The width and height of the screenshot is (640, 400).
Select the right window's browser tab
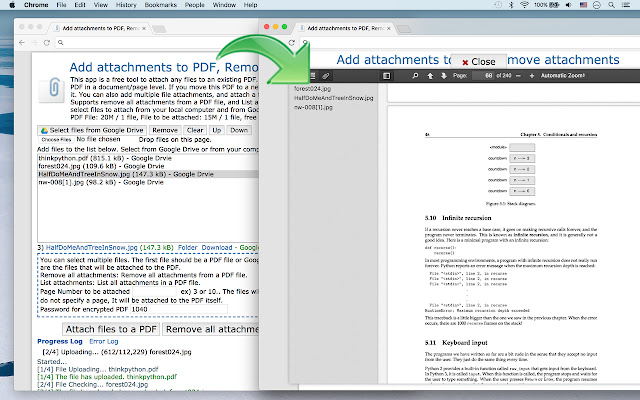click(x=344, y=28)
